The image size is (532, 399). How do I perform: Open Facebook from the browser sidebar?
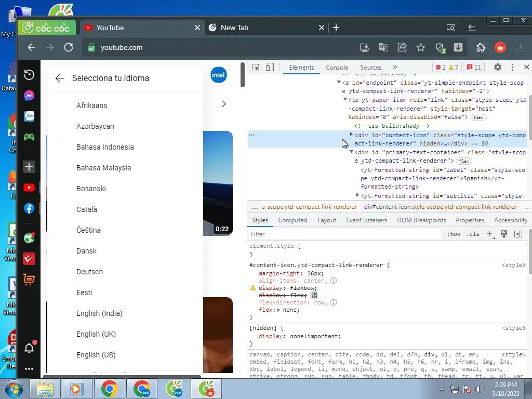coord(29,208)
